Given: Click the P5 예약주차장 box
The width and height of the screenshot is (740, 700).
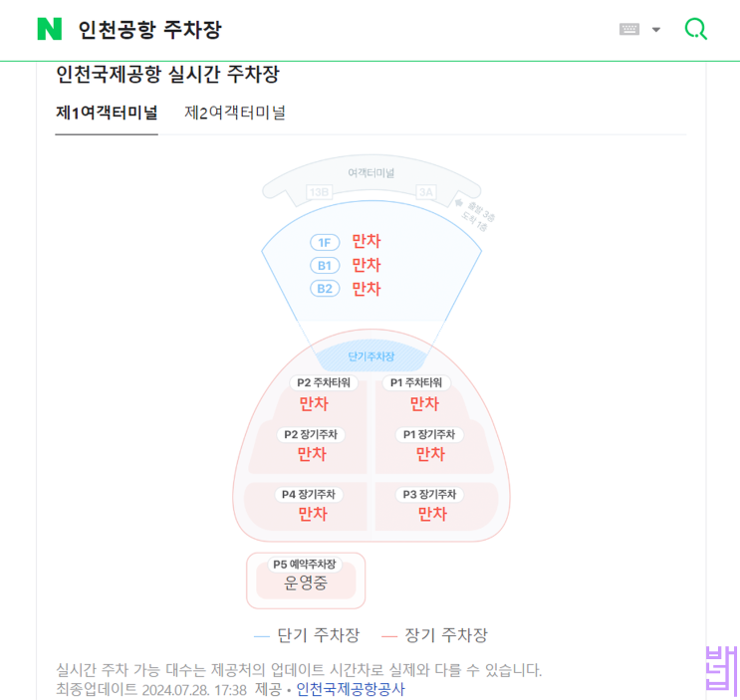Looking at the screenshot, I should [306, 580].
